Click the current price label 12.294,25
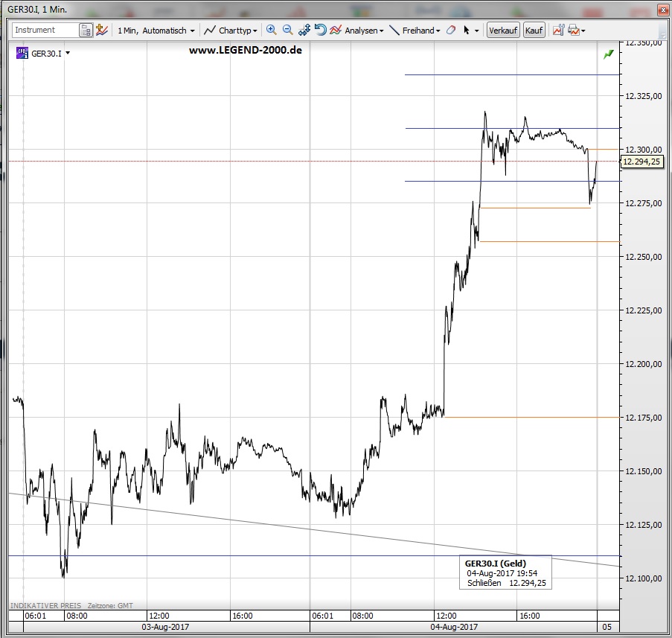 point(641,162)
